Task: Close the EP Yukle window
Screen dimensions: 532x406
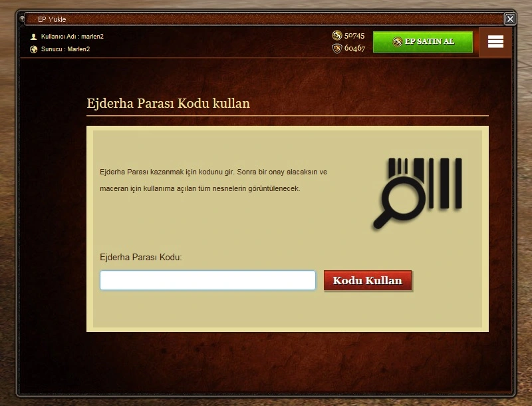Action: [510, 19]
